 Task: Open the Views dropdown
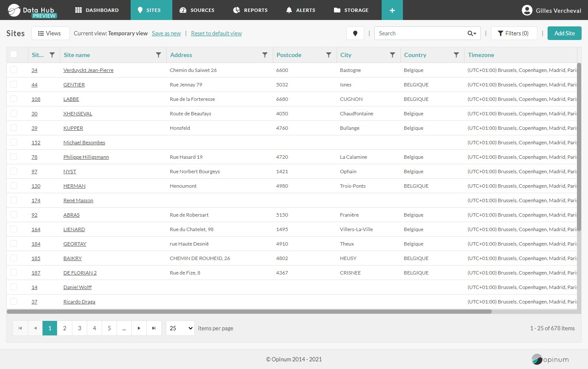[x=50, y=33]
